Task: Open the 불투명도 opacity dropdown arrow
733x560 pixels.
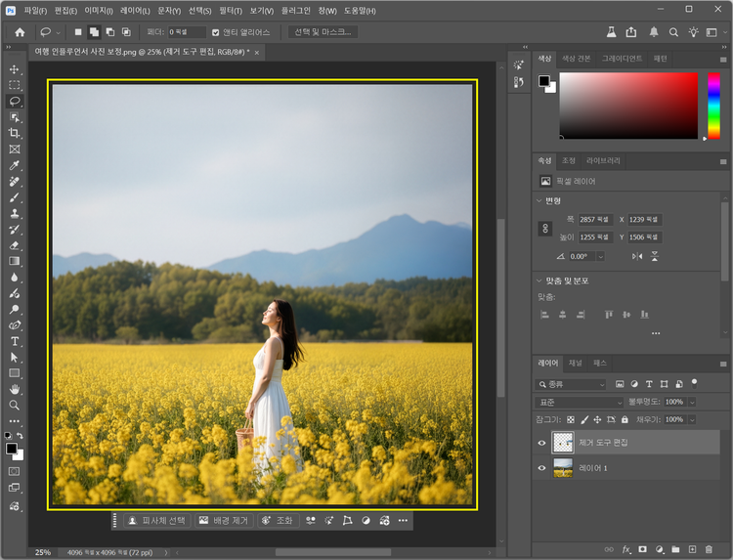Action: coord(693,402)
